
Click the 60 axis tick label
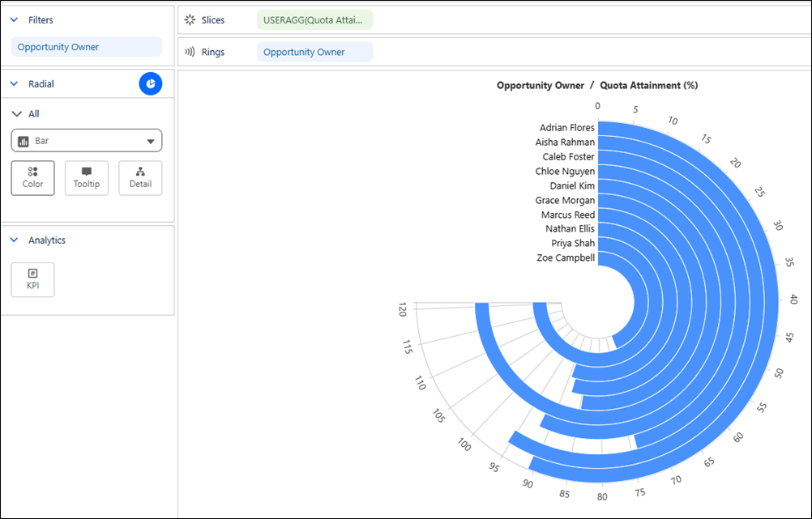point(738,437)
